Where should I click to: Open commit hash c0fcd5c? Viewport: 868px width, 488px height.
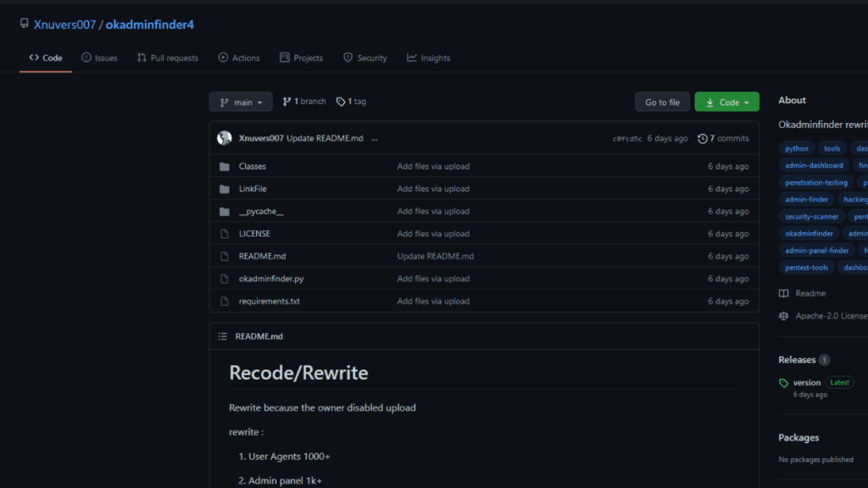627,139
